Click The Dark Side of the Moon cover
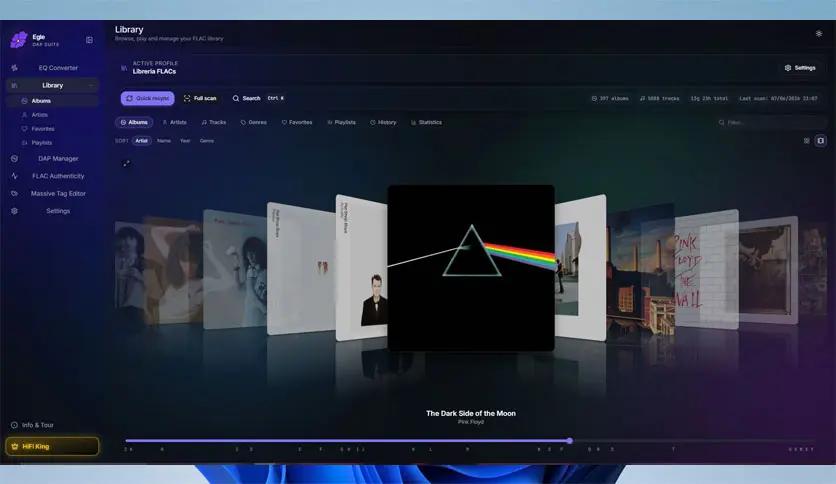Screen dimensions: 836x484 [x=471, y=268]
